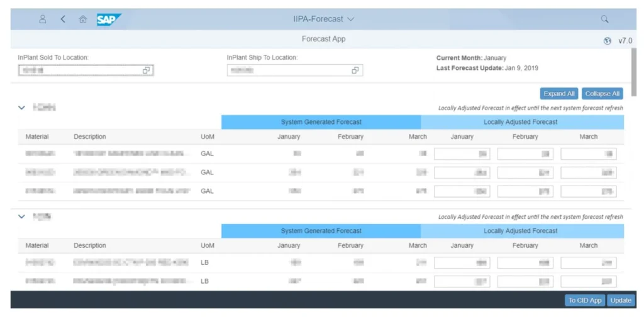Edit February adjusted forecast, first GAL row
The width and height of the screenshot is (644, 319).
pyautogui.click(x=525, y=154)
